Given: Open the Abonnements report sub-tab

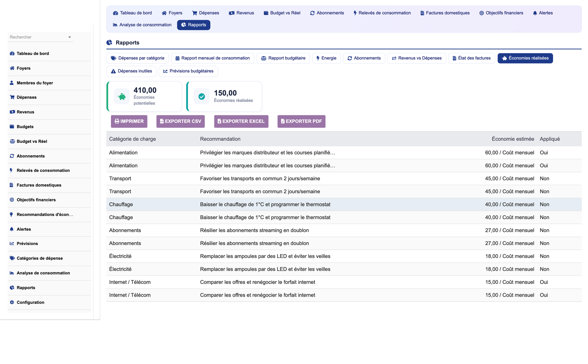Looking at the screenshot, I should tap(364, 58).
